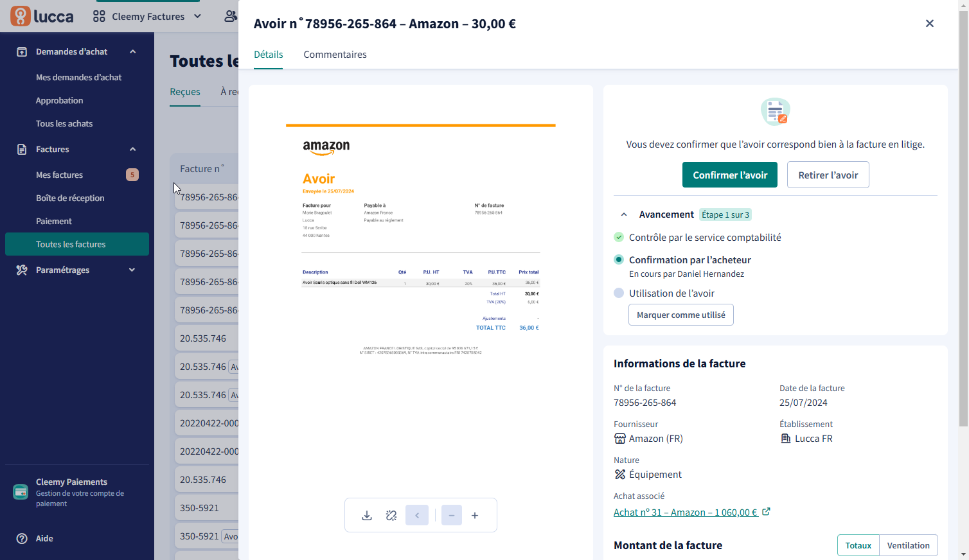Image resolution: width=969 pixels, height=560 pixels.
Task: Select Toutes les factures
Action: [x=77, y=244]
